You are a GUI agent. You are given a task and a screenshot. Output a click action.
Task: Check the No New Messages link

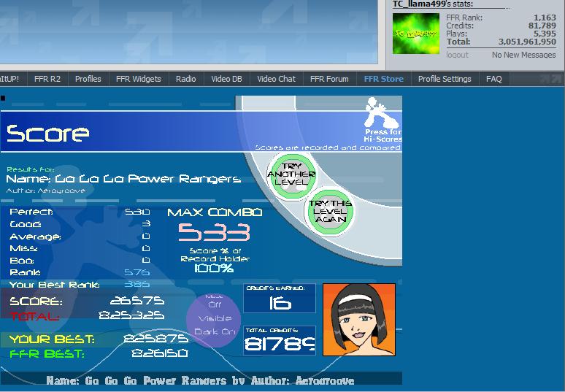tap(523, 55)
